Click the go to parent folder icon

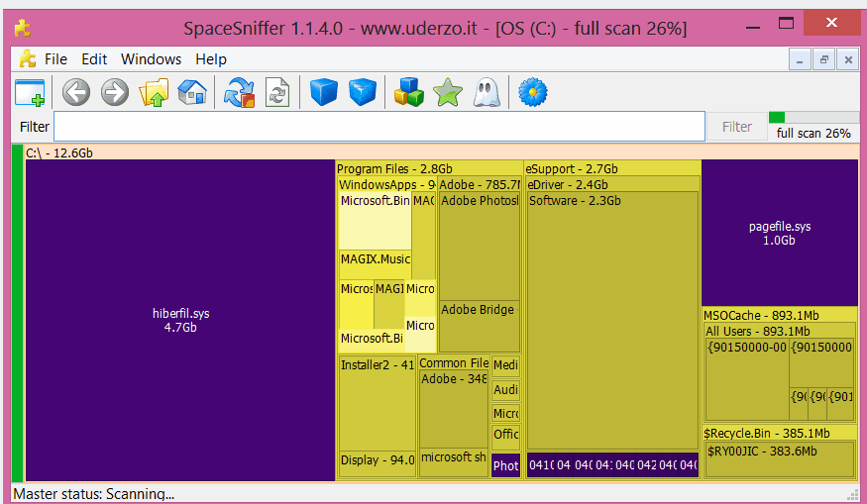click(x=154, y=92)
